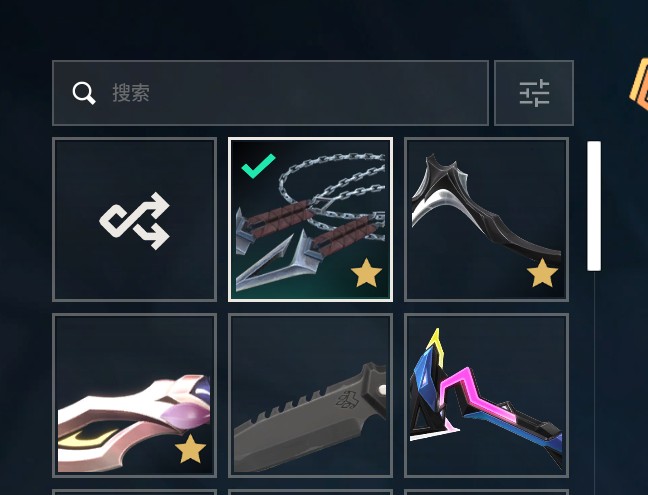Screen dimensions: 648x495
Task: Click the emblem engraved on gray knife
Action: [x=347, y=399]
